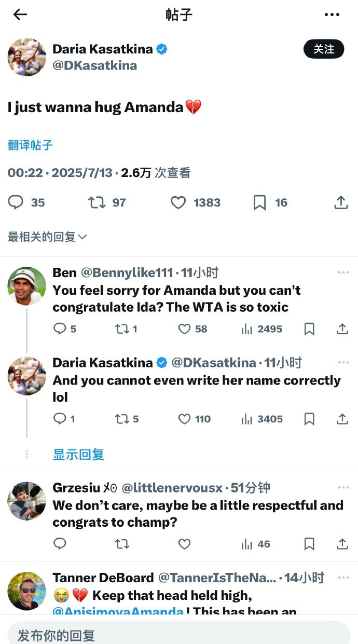Share the main post by Daria Kasatkina
This screenshot has height=644, width=358.
[341, 202]
